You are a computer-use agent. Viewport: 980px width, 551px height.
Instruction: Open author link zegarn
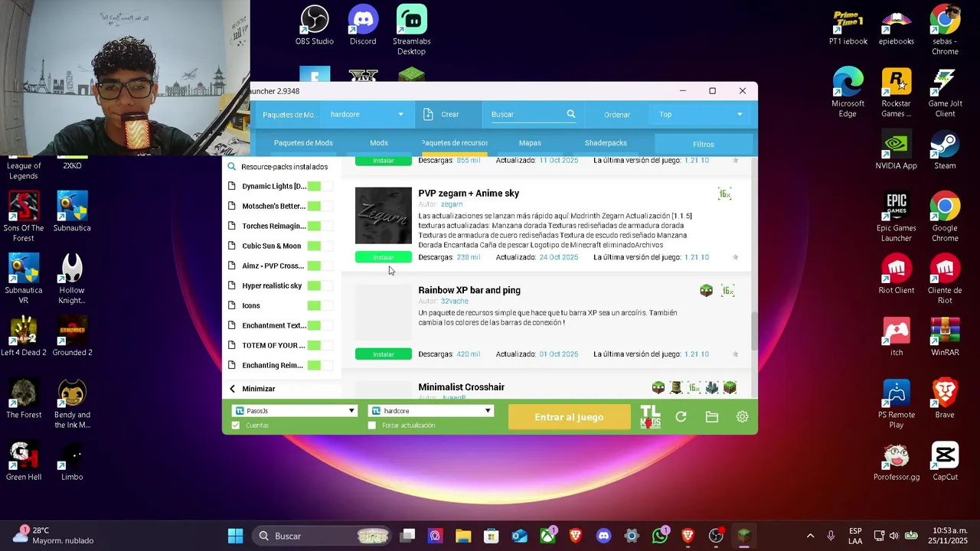pos(452,204)
